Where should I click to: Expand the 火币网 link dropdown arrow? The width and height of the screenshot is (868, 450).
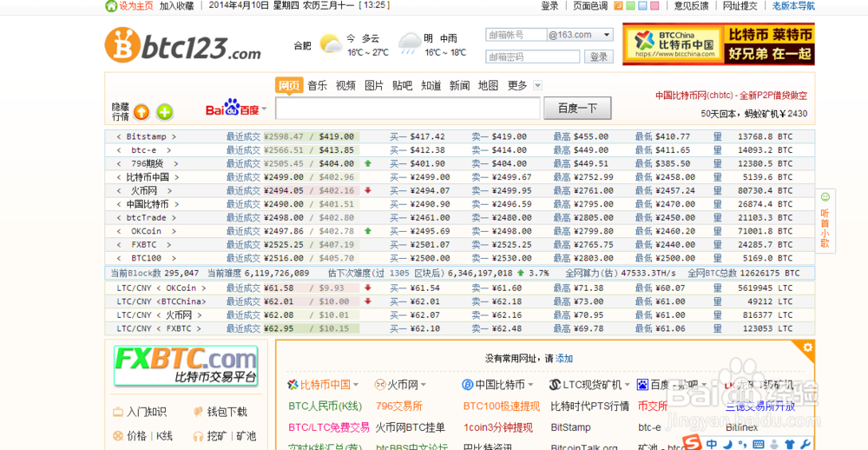(423, 385)
